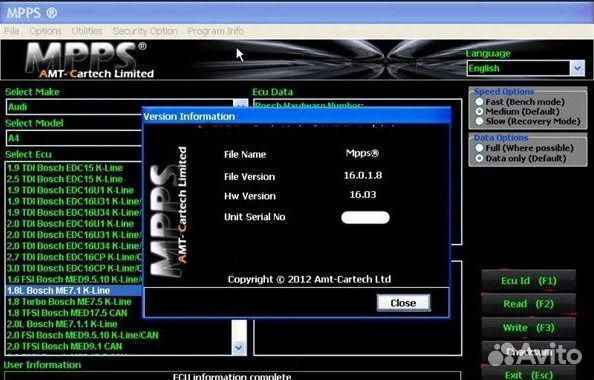Click the Exit (Esc) button
This screenshot has width=594, height=380.
point(528,375)
